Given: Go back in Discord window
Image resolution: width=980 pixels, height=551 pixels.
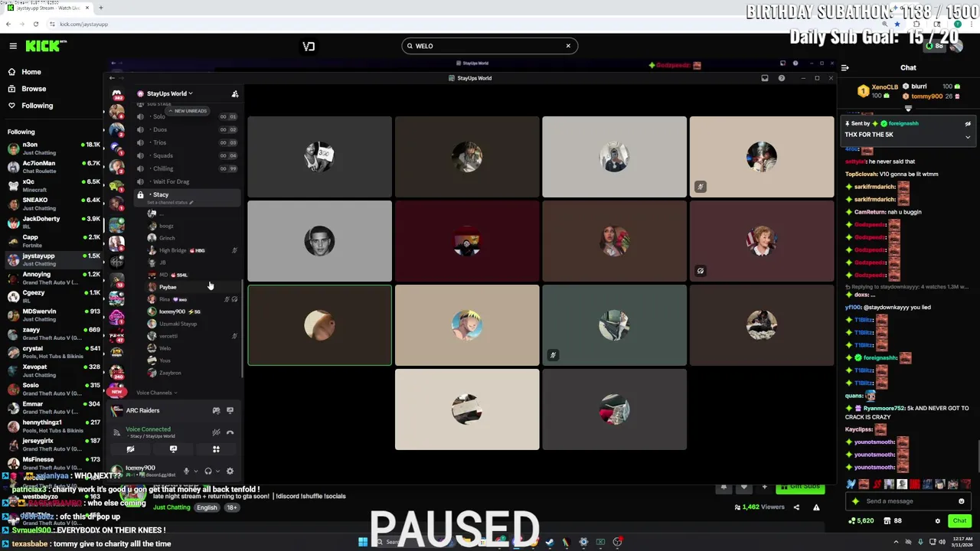Looking at the screenshot, I should (x=112, y=78).
